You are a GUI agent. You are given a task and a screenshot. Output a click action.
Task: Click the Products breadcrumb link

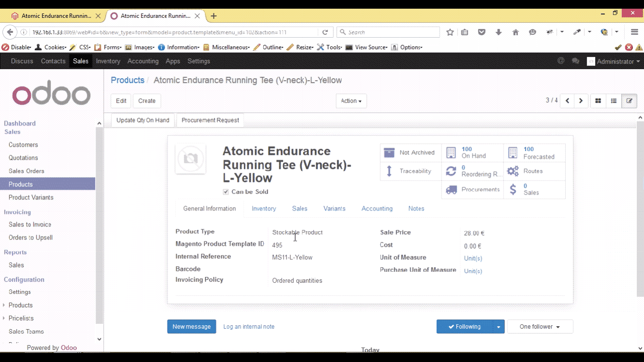coord(128,80)
